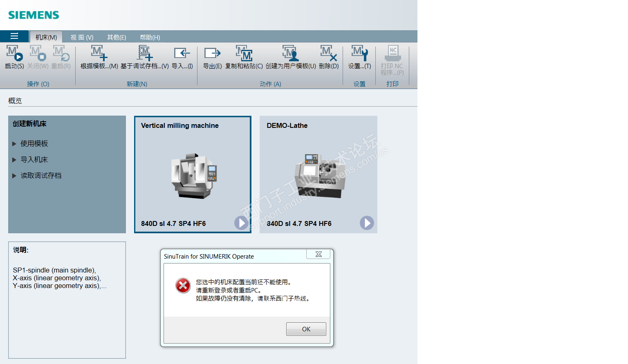Click 创建为用户模板(U) icon
Screen dimensions: 628x364
(x=291, y=53)
